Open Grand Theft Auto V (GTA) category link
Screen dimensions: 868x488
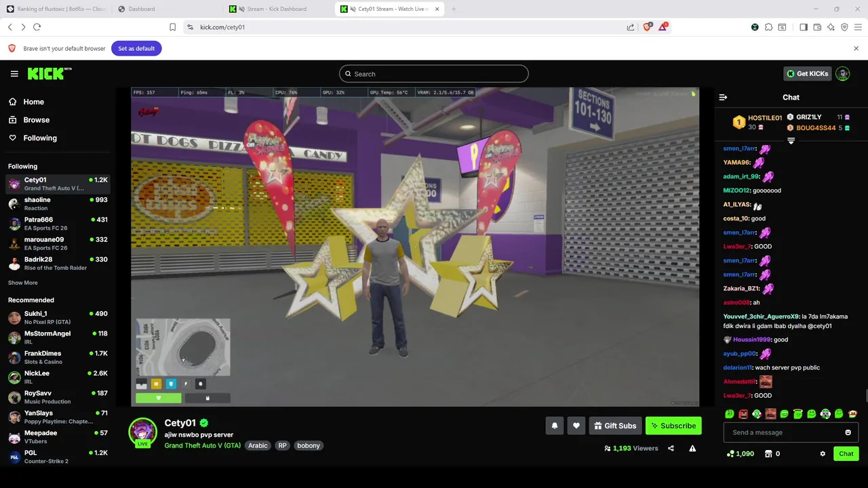(x=202, y=445)
